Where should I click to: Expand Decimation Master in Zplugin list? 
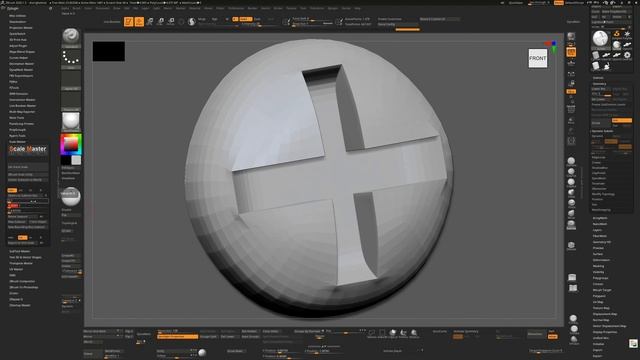click(22, 64)
